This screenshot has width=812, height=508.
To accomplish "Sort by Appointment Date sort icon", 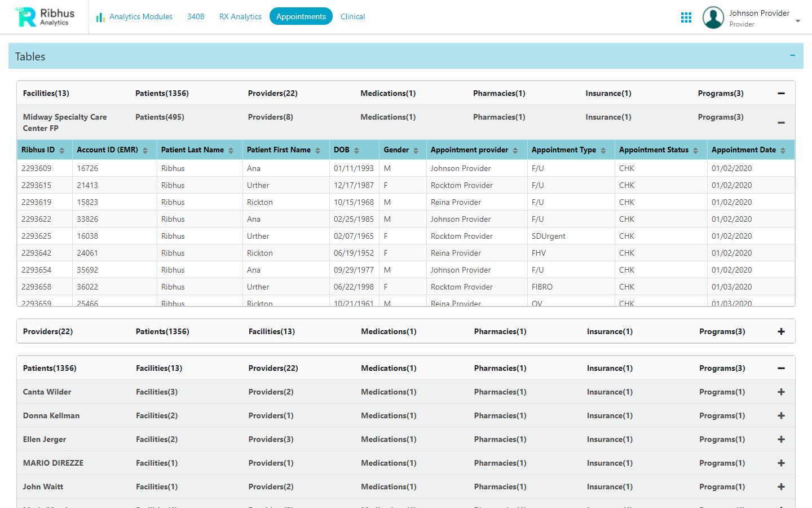I will 783,150.
